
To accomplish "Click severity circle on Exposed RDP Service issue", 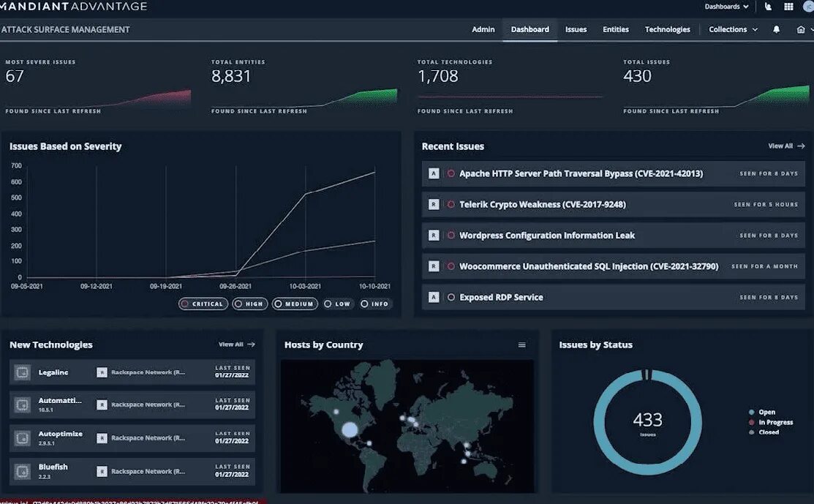I will click(x=451, y=298).
